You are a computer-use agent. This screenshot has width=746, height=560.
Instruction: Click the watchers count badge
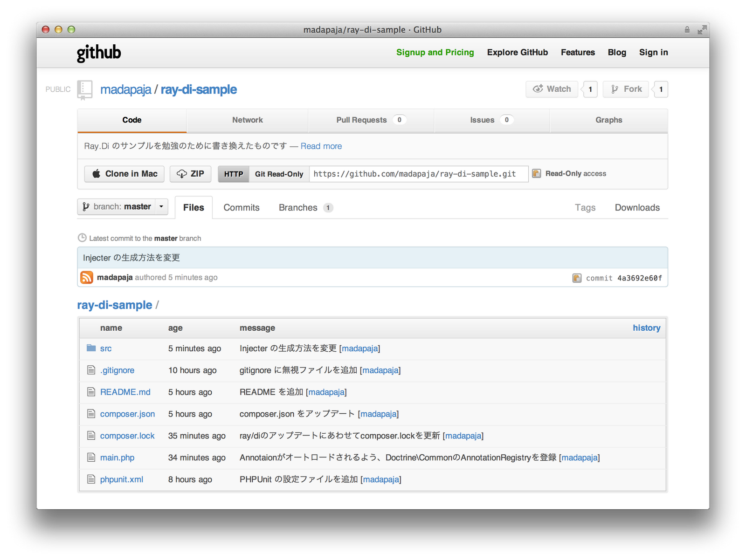coord(590,89)
